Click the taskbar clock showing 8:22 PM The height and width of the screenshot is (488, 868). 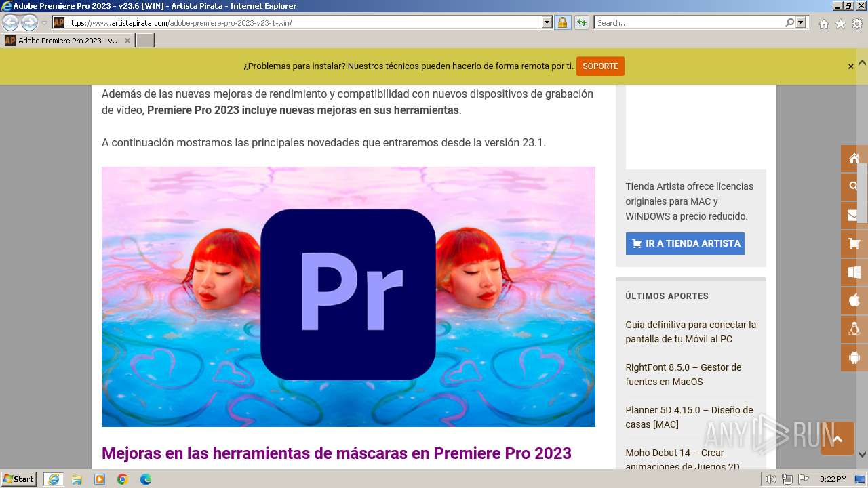(x=833, y=479)
